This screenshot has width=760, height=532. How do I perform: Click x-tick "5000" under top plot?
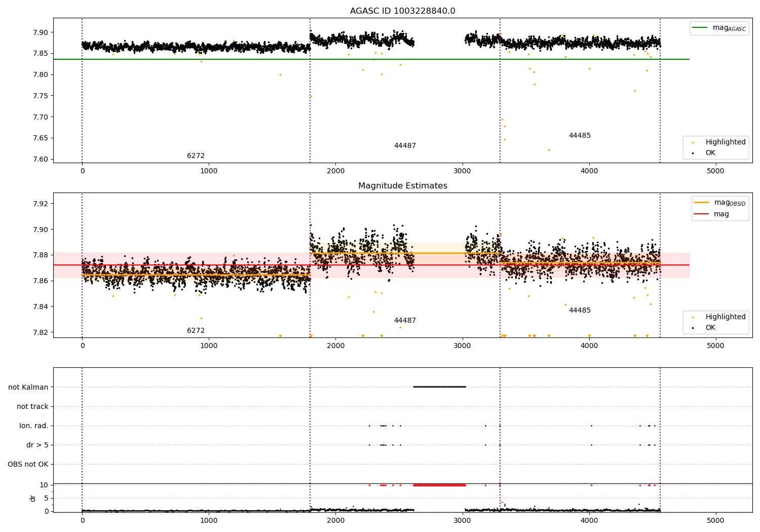715,171
